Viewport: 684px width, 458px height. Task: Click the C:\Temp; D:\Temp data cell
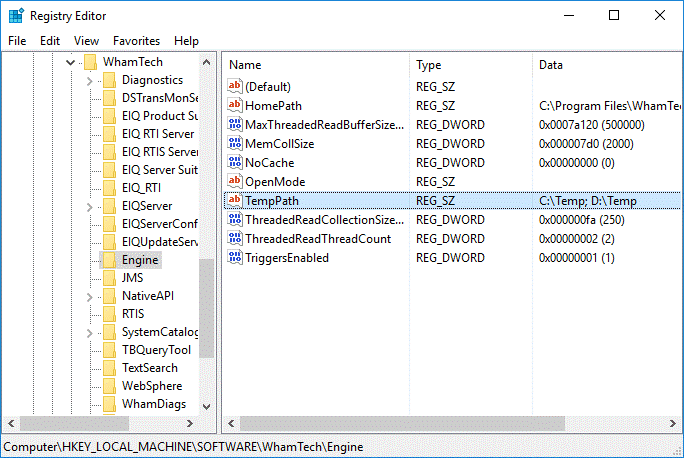588,201
